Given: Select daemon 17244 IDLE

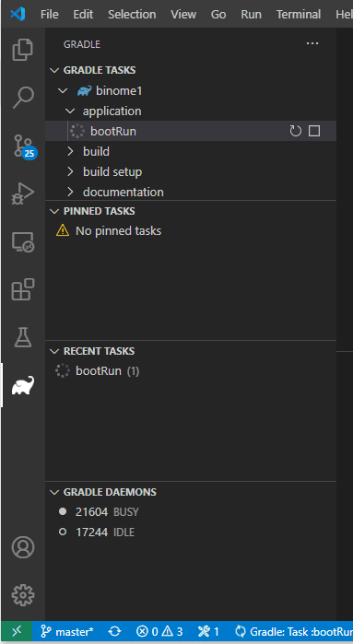Looking at the screenshot, I should [191, 533].
